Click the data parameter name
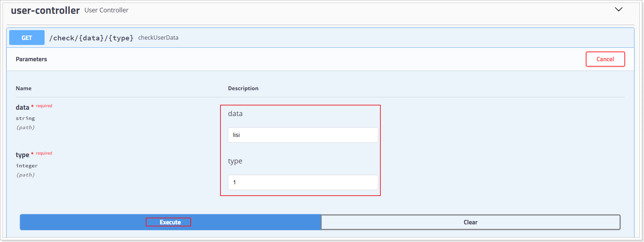The height and width of the screenshot is (242, 644). (22, 107)
